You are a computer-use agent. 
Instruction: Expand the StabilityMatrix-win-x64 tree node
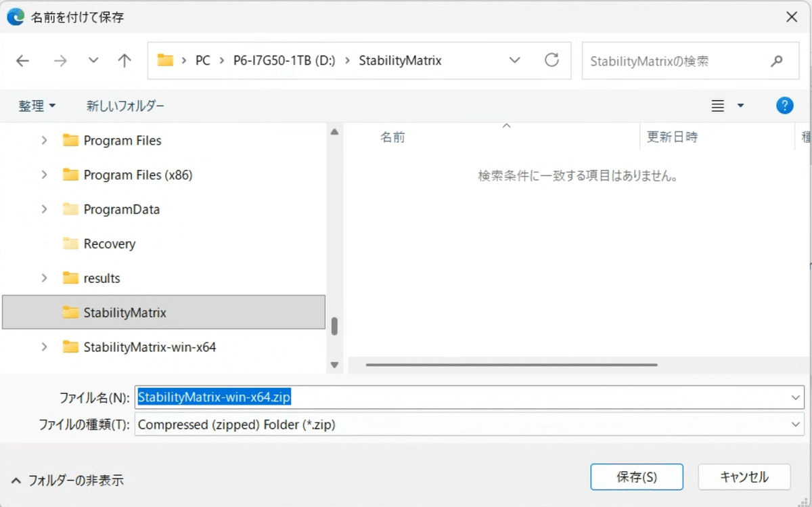coord(45,347)
